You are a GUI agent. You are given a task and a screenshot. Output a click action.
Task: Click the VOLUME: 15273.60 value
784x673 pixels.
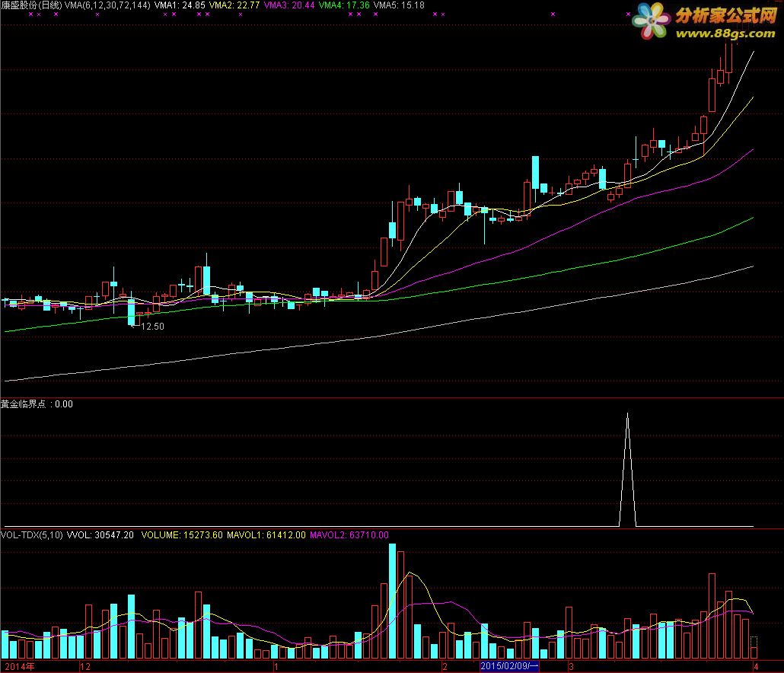182,535
